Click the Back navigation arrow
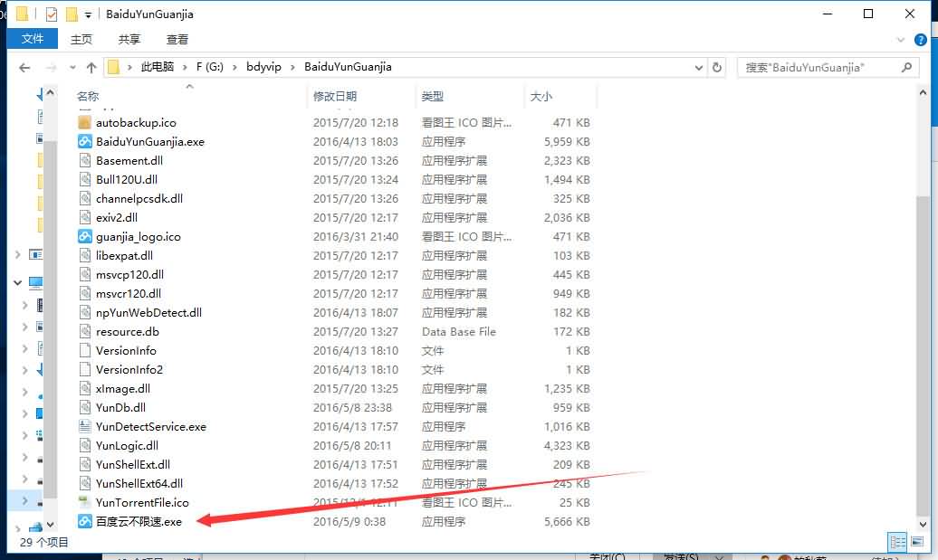Viewport: 938px width, 560px height. pos(24,68)
